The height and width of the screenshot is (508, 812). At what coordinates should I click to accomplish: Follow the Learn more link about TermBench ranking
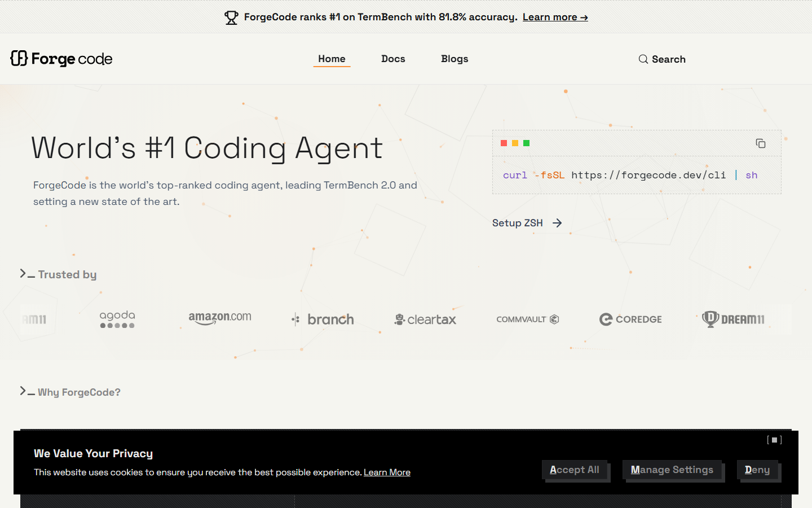pos(555,17)
